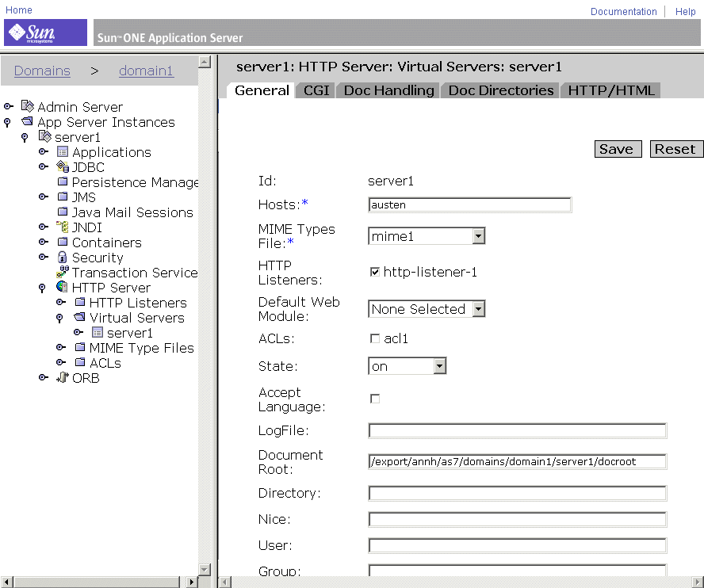704x588 pixels.
Task: Click the HTTP Server globe icon
Action: pos(63,287)
